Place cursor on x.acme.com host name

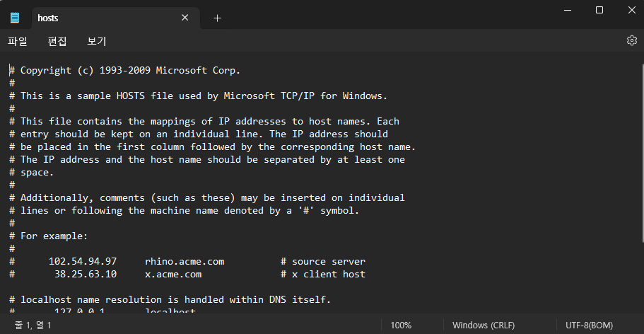[x=173, y=275]
